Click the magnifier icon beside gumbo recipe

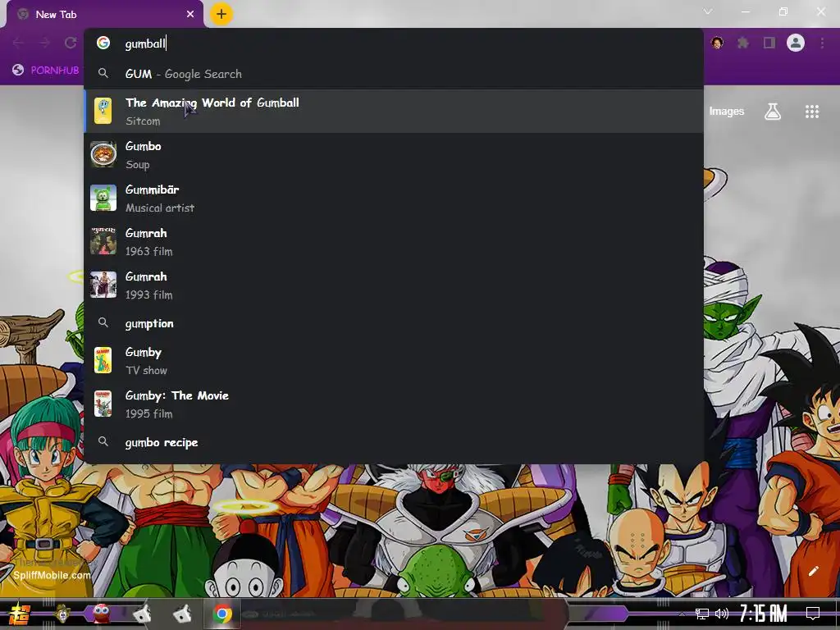click(103, 441)
